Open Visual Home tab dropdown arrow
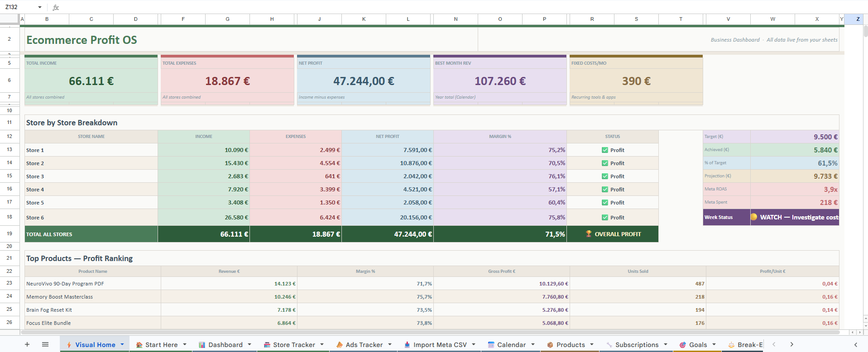 point(122,344)
